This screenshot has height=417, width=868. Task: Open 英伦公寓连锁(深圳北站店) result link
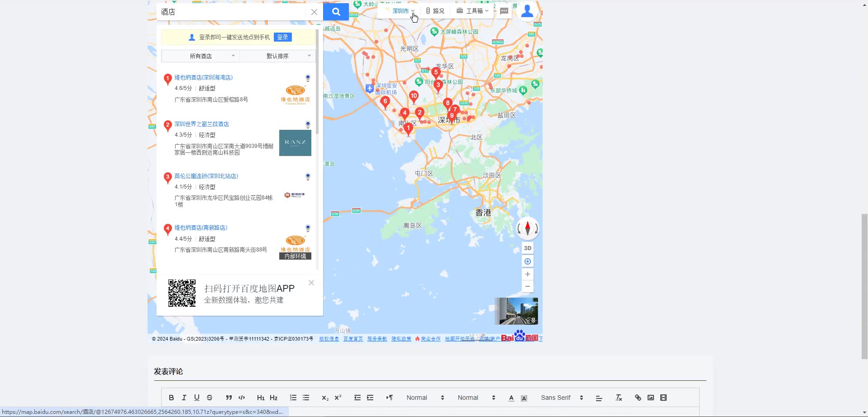(206, 176)
